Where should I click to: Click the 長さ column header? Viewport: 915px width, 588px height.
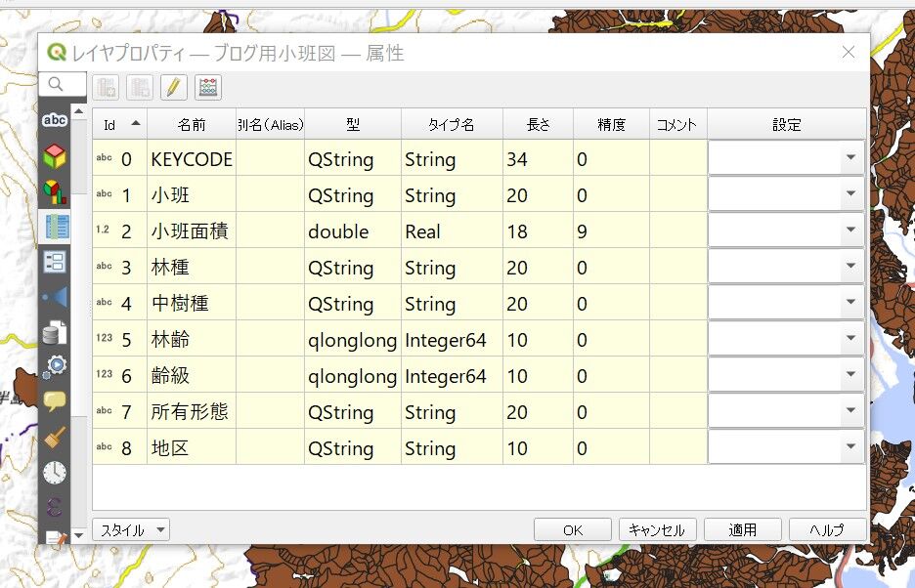tap(538, 124)
